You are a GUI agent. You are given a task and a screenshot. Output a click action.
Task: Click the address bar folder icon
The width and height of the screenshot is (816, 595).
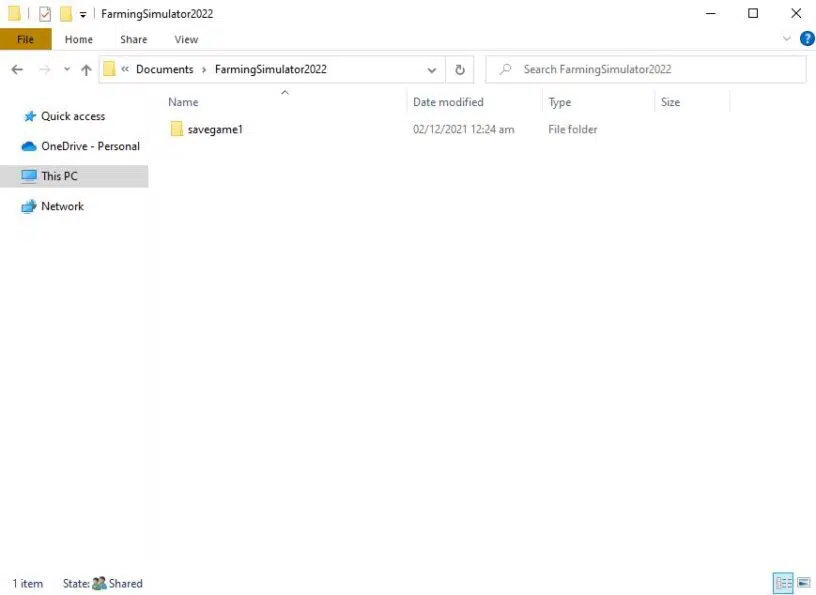109,69
